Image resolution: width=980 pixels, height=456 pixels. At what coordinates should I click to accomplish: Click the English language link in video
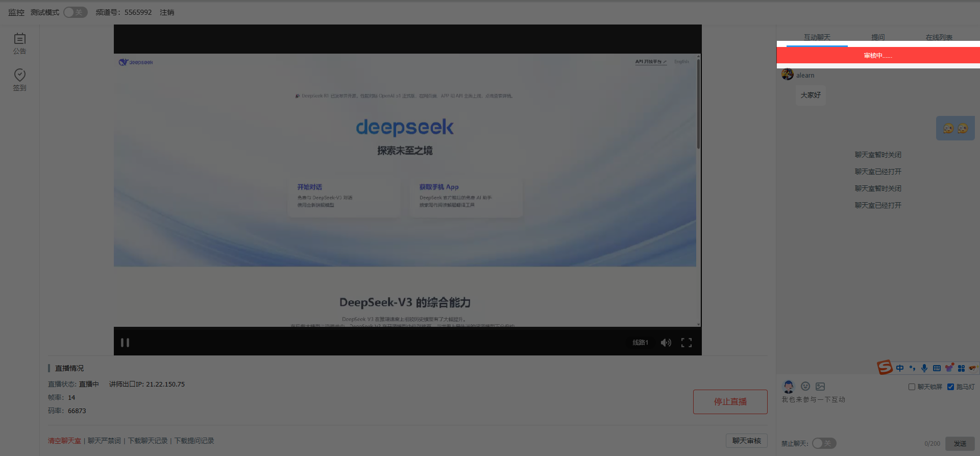[681, 62]
